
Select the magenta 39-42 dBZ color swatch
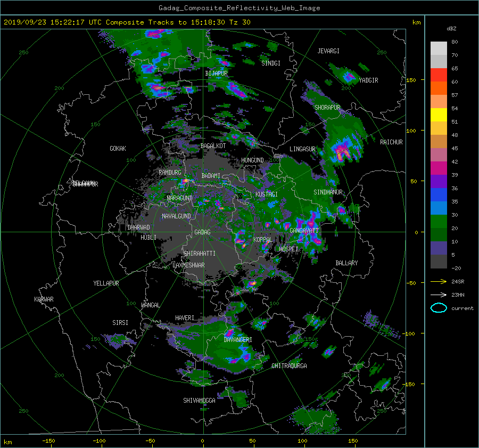tap(439, 168)
